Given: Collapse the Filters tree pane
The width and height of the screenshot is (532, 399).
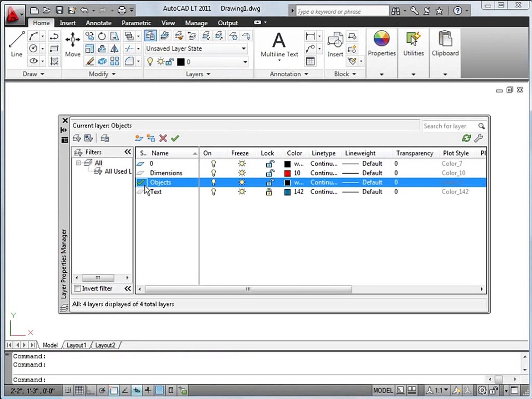Looking at the screenshot, I should tap(128, 152).
